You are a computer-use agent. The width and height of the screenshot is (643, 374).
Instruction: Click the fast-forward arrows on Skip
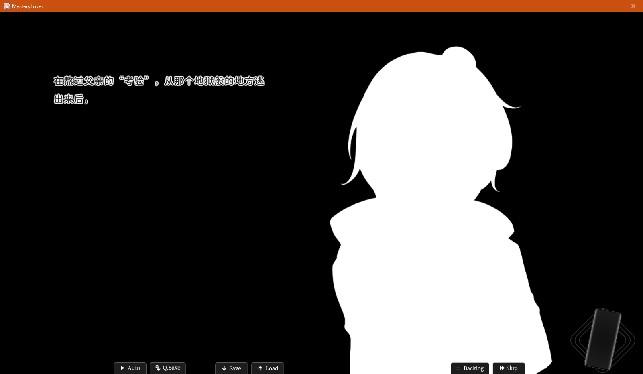[x=502, y=368]
